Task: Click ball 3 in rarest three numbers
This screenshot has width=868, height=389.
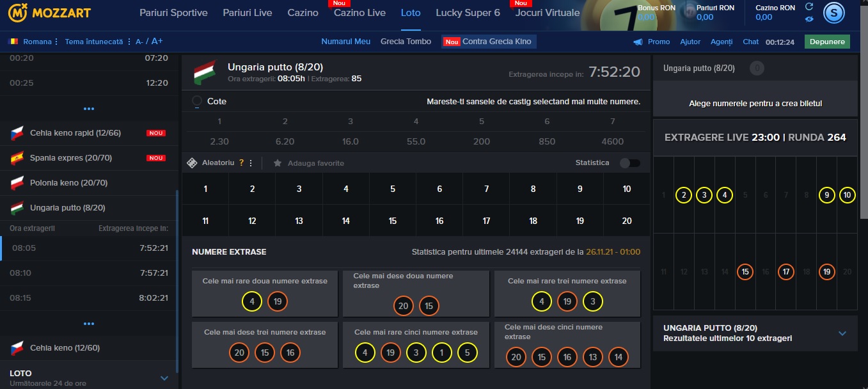Action: (593, 301)
